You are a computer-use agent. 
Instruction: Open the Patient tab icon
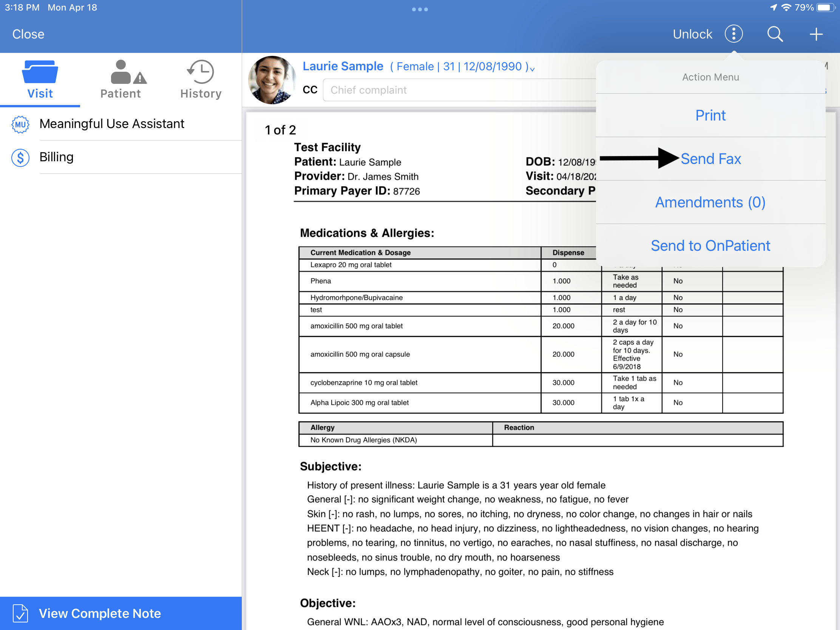coord(128,71)
